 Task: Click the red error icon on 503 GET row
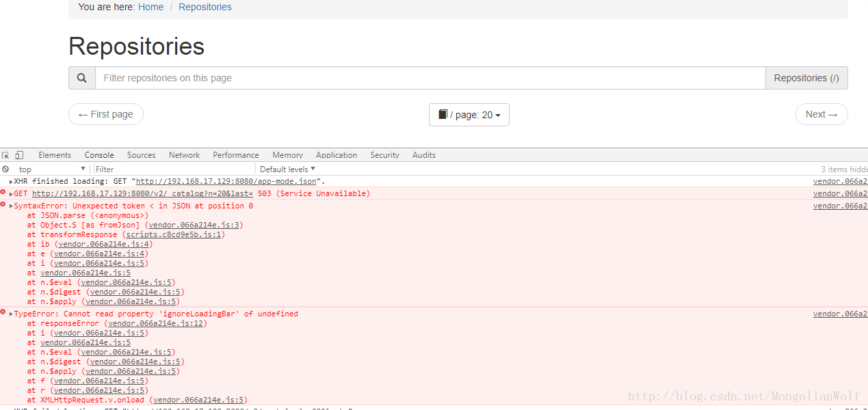3,193
